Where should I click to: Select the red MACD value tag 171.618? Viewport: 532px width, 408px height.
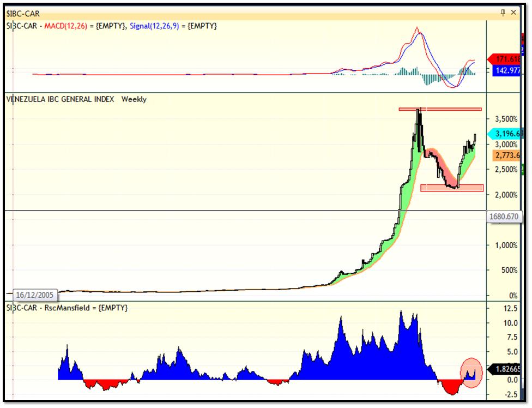(x=504, y=59)
